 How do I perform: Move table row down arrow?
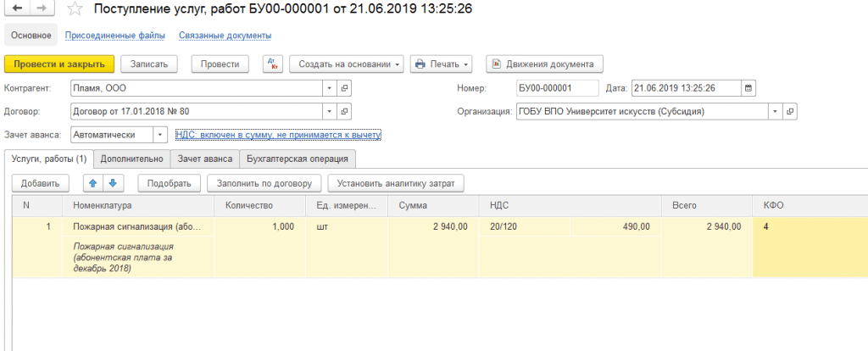point(114,183)
